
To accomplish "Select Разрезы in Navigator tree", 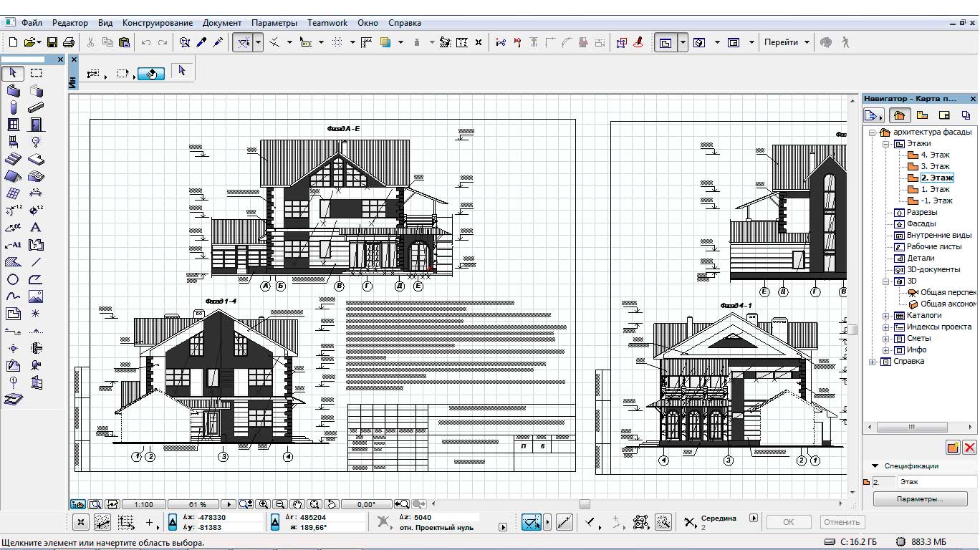I will point(921,212).
